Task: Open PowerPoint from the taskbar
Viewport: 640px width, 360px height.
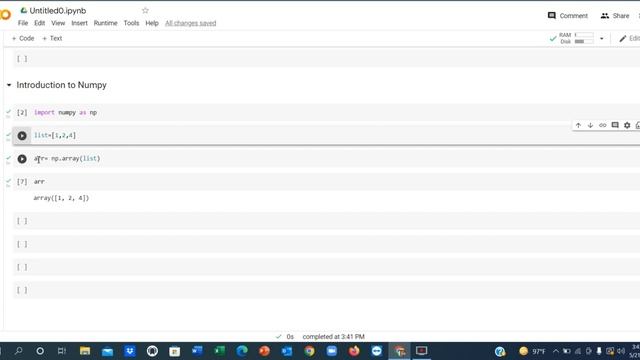Action: point(264,351)
